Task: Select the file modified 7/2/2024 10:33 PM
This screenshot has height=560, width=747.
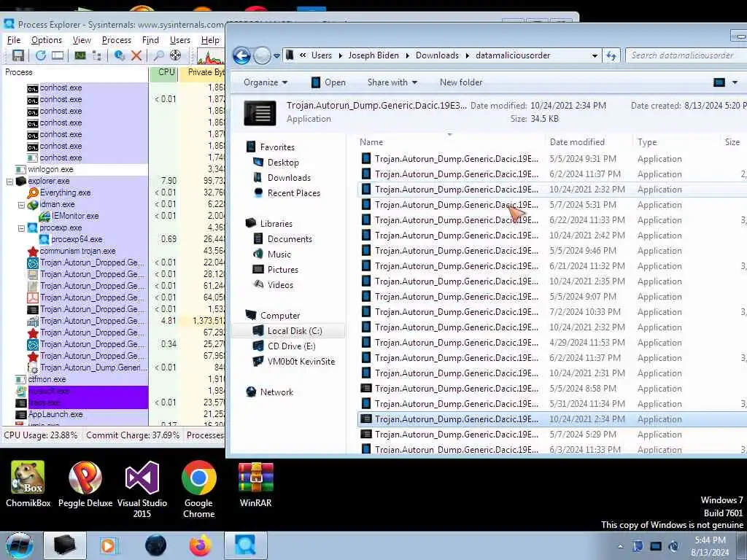Action: 551,312
